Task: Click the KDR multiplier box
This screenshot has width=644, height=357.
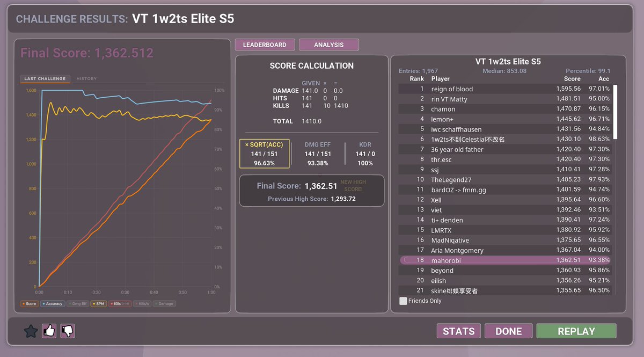Action: point(365,154)
